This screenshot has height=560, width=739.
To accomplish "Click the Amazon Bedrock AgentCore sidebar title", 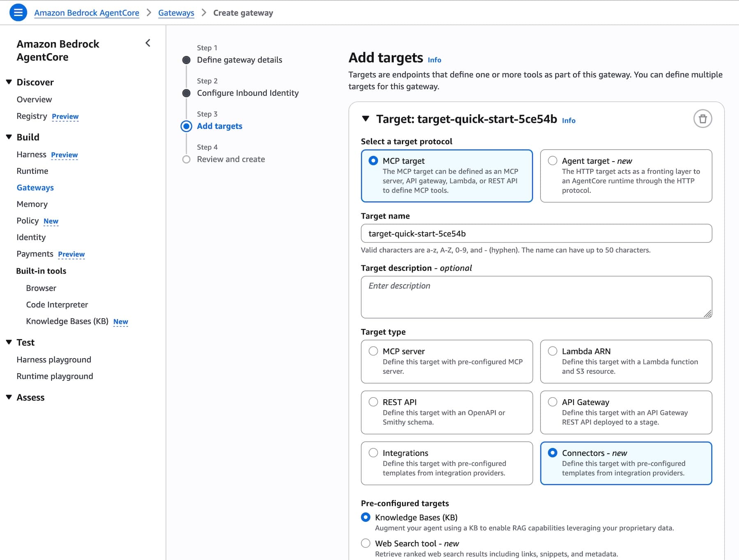I will [58, 50].
